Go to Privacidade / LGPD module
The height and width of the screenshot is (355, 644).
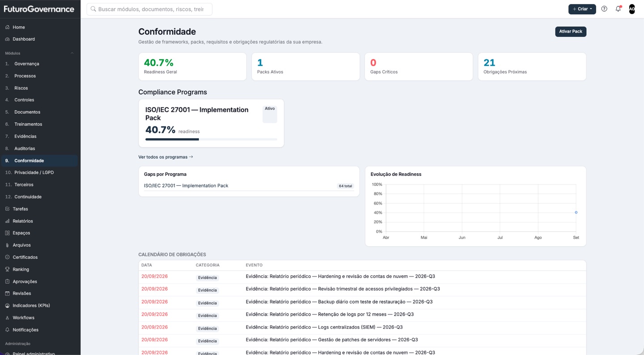click(39, 173)
